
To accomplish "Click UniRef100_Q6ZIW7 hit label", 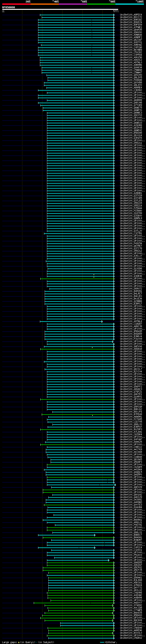I will (131, 40).
